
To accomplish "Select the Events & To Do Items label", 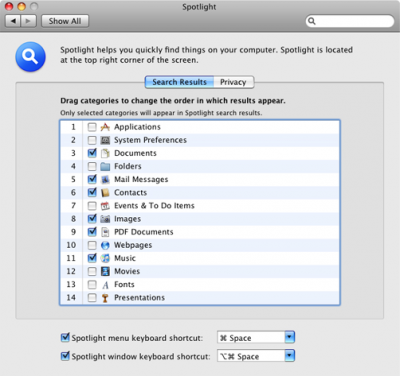I will (154, 206).
